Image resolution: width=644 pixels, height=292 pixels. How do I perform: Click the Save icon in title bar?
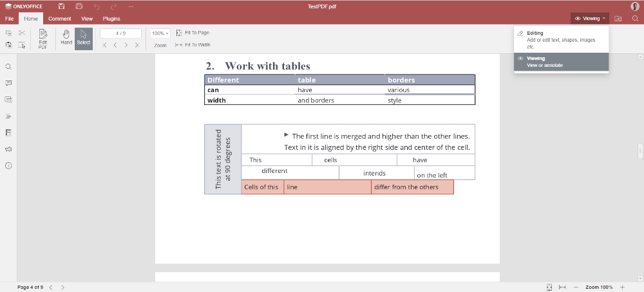click(x=61, y=6)
